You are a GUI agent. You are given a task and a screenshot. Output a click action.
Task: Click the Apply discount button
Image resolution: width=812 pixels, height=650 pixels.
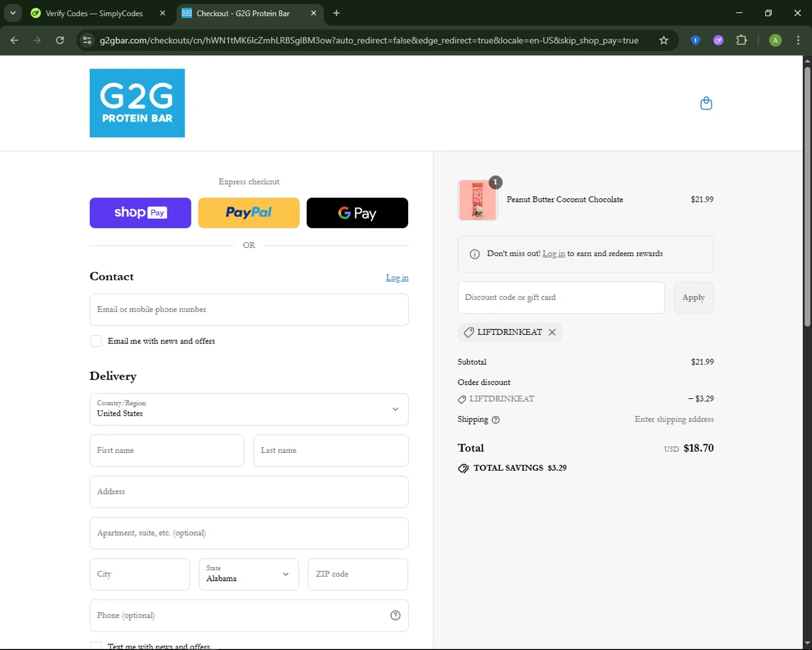click(x=693, y=297)
